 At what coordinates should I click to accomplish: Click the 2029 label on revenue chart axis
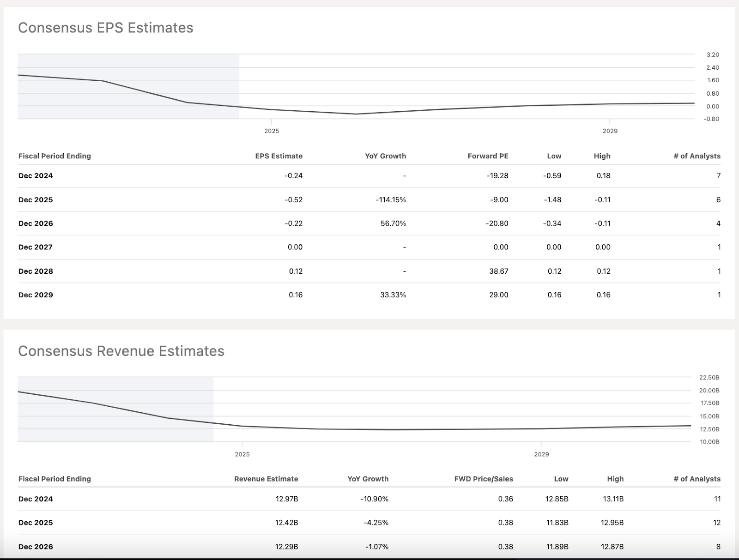541,454
